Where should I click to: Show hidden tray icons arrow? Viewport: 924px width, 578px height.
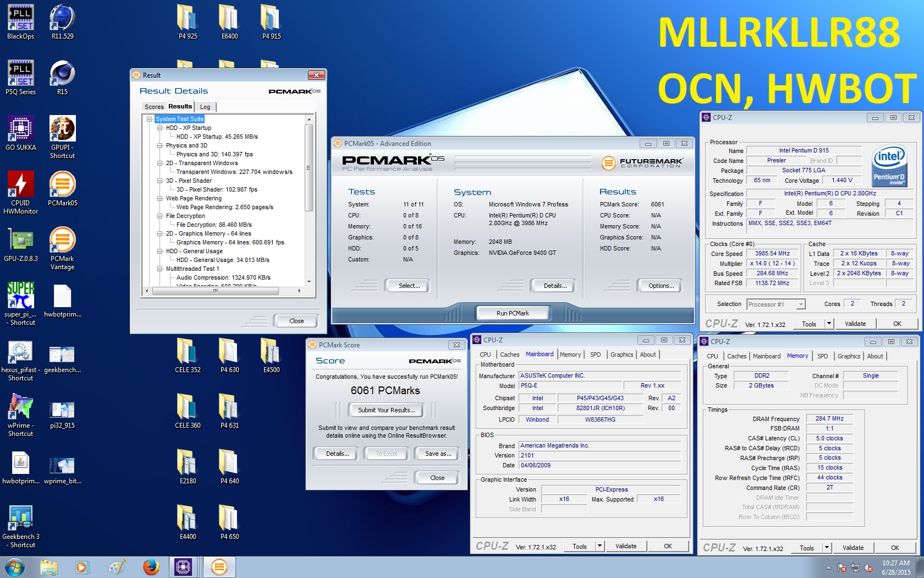[828, 568]
